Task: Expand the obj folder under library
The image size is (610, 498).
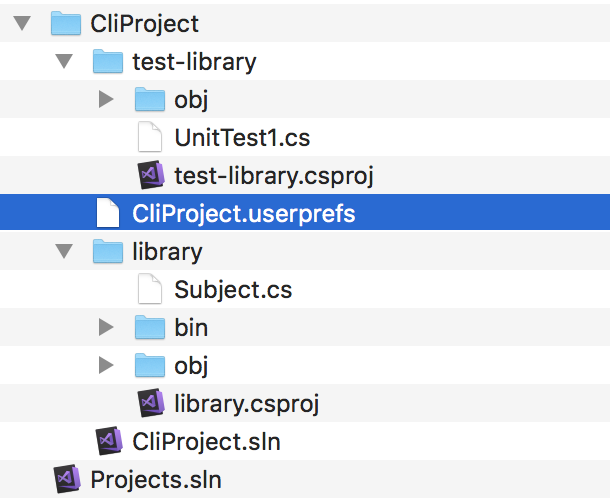Action: click(107, 365)
